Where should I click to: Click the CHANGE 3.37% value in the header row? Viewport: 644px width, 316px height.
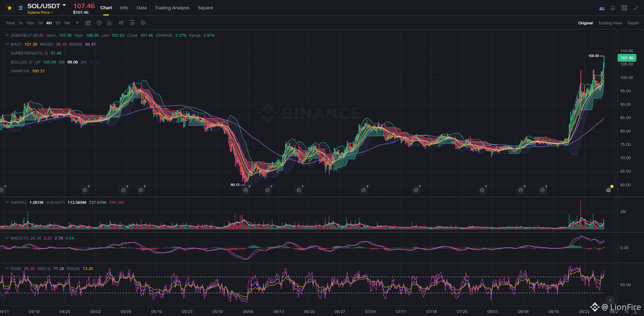(x=181, y=35)
